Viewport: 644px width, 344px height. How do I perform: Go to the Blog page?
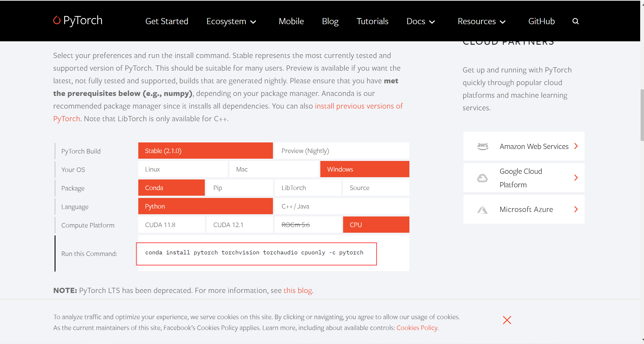pyautogui.click(x=330, y=21)
